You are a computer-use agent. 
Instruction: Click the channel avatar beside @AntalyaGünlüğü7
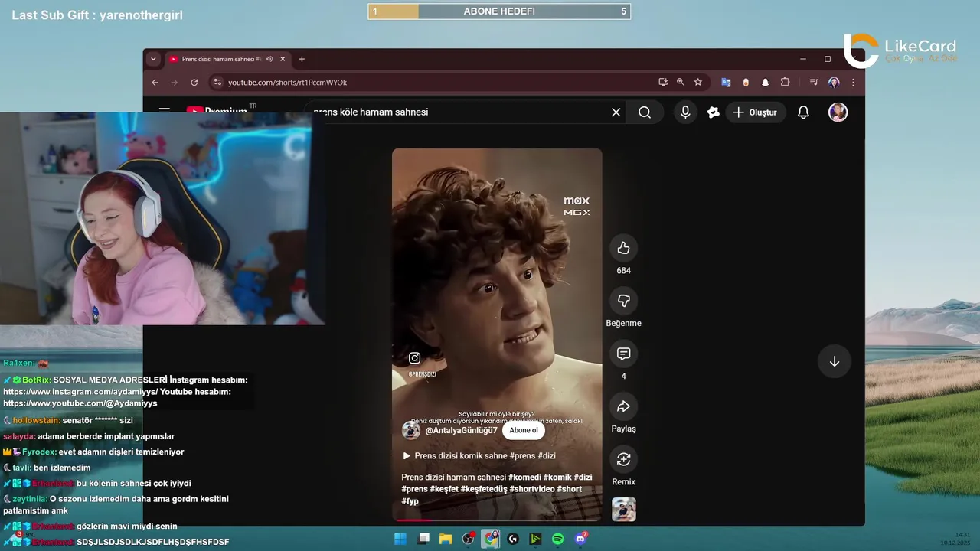(411, 430)
